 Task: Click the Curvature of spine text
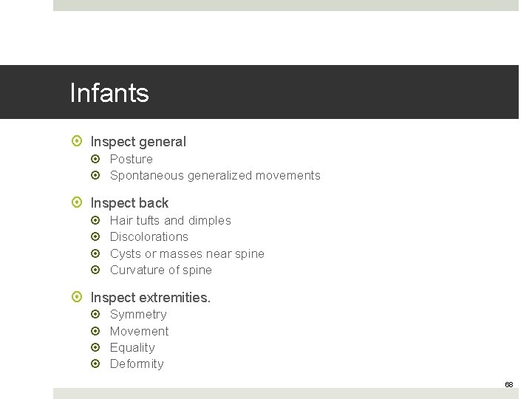tap(160, 270)
